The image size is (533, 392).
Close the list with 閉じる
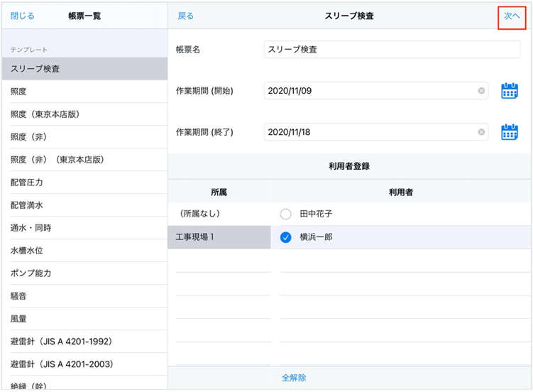click(22, 16)
